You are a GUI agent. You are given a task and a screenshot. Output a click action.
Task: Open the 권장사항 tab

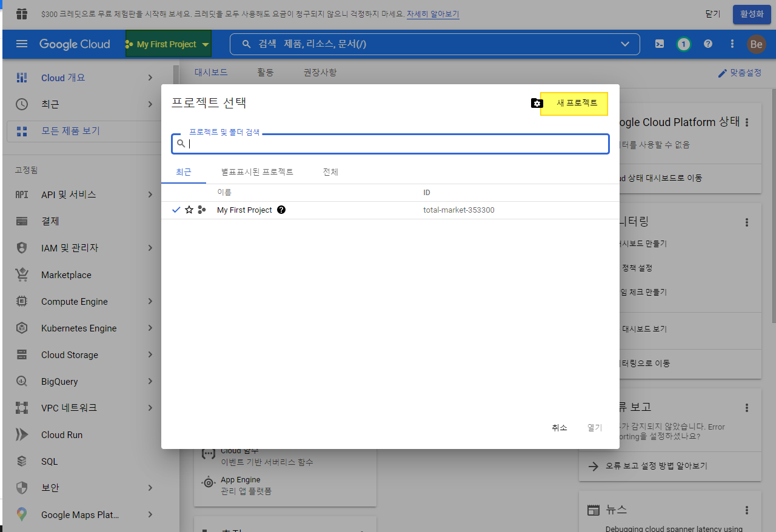(320, 73)
